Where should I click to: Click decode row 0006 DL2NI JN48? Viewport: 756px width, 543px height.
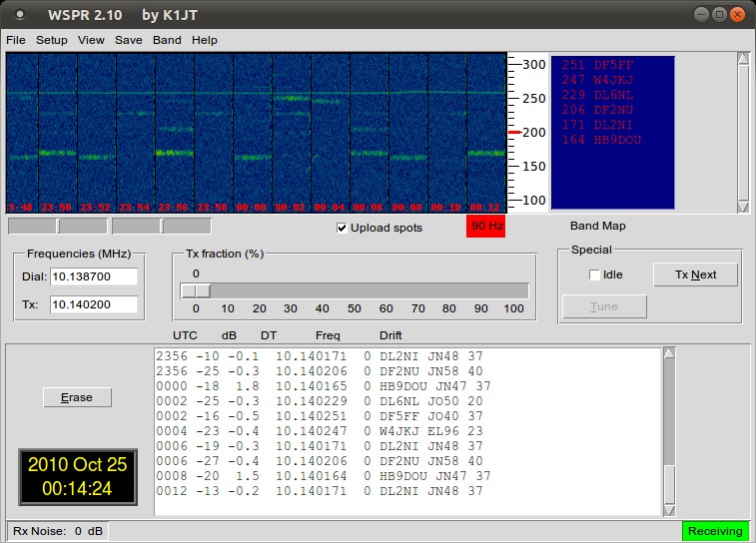click(x=320, y=445)
